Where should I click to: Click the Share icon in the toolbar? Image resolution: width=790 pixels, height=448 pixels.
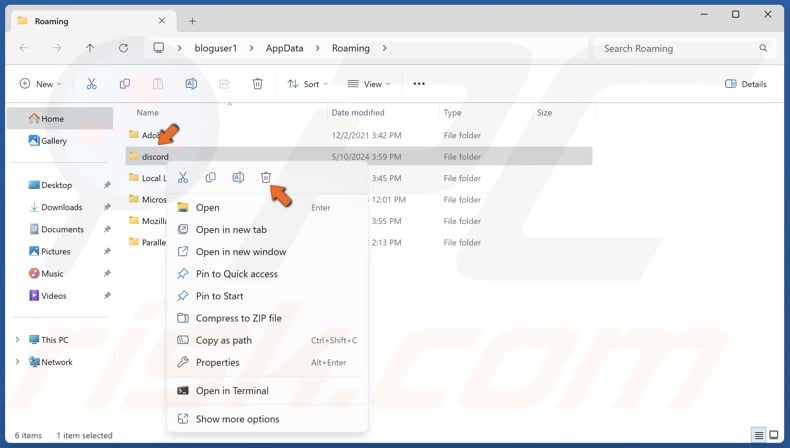coord(224,84)
